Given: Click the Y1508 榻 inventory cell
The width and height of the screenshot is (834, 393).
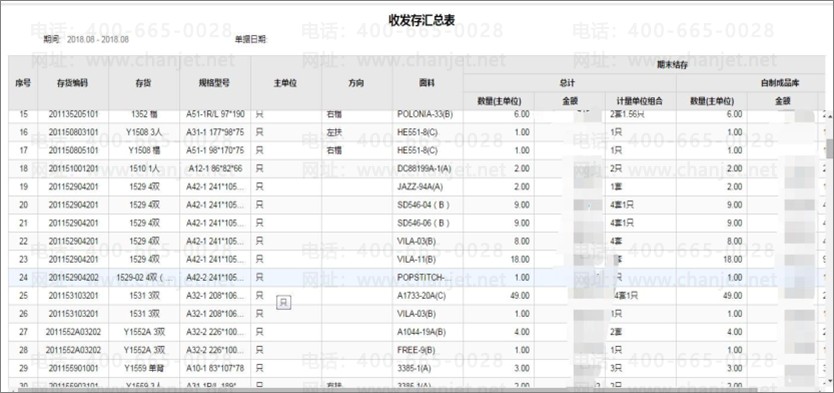Looking at the screenshot, I should 144,150.
